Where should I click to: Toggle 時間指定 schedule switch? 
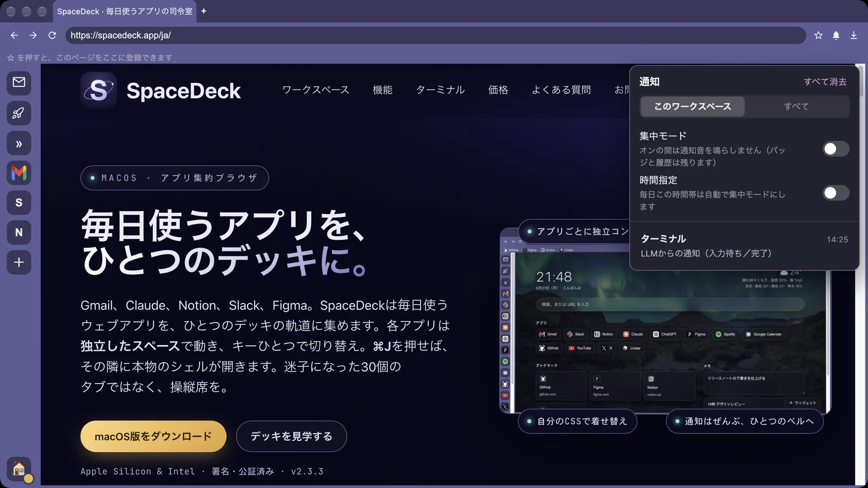click(x=836, y=193)
